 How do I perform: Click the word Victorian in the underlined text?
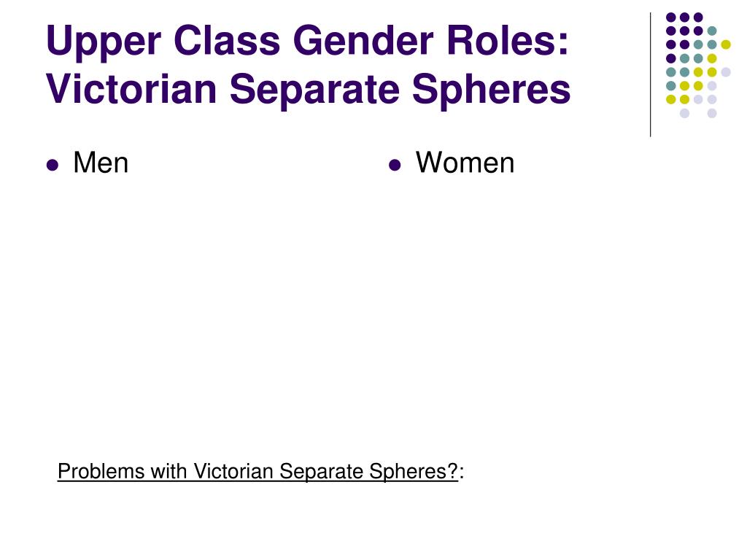tap(233, 472)
